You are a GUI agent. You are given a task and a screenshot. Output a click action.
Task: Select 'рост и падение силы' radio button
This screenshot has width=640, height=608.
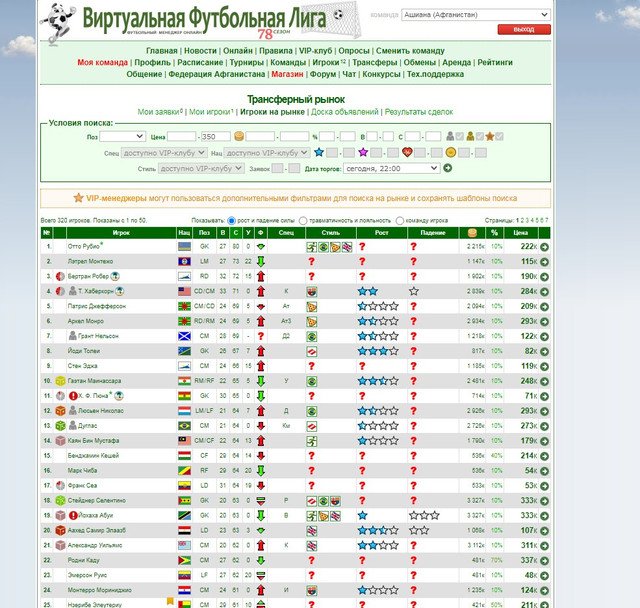tap(231, 221)
